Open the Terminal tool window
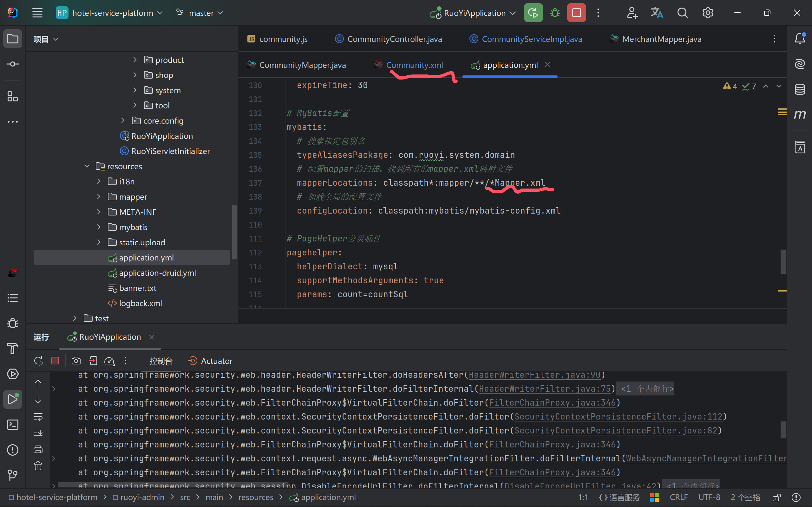Viewport: 812px width, 507px height. [x=13, y=425]
